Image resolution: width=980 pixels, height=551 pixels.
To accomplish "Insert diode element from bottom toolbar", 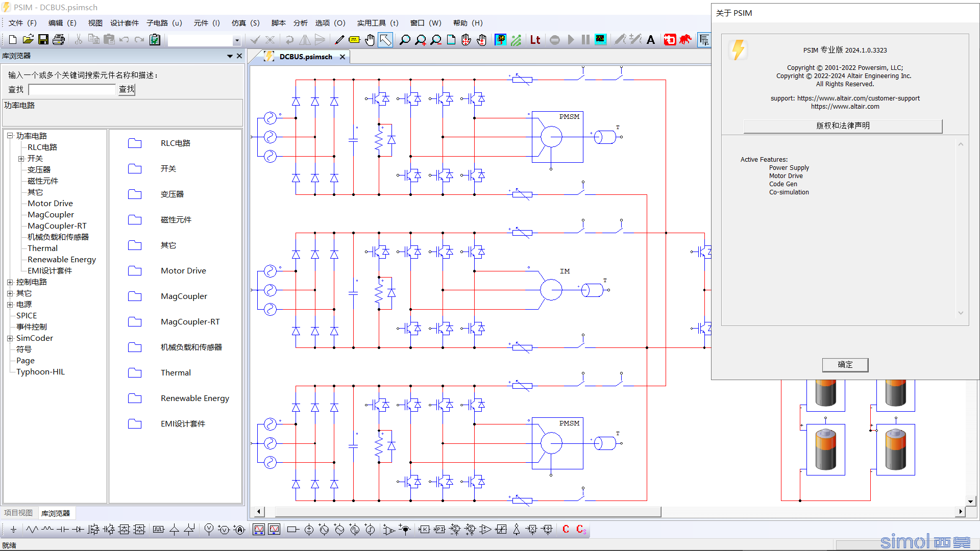I will click(78, 530).
